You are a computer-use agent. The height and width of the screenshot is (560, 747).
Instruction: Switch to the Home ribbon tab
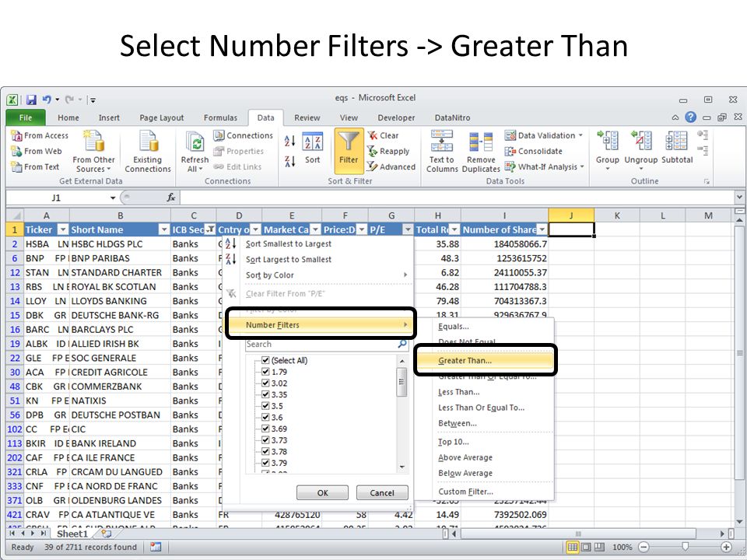(x=68, y=117)
